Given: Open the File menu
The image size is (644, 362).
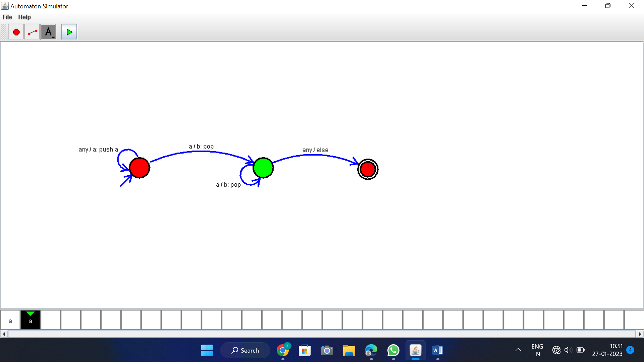Looking at the screenshot, I should (x=7, y=17).
